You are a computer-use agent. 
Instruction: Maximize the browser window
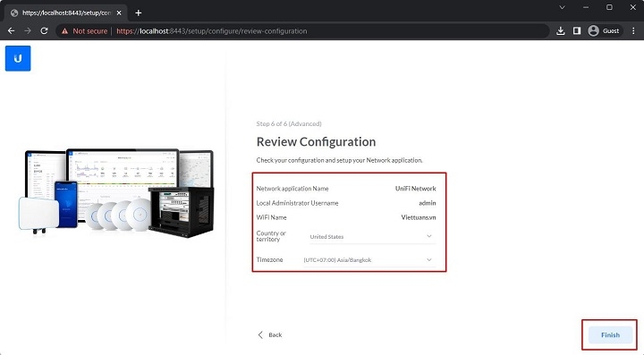609,7
